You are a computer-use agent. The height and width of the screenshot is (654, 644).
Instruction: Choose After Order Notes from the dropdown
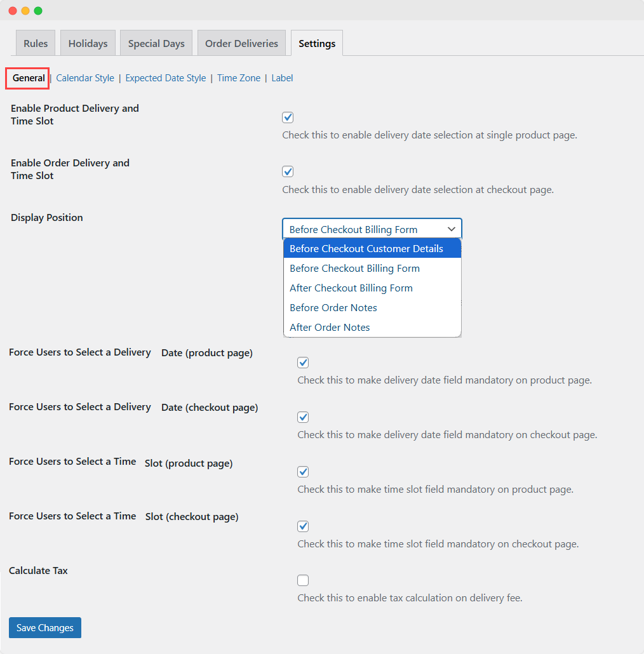pyautogui.click(x=330, y=327)
